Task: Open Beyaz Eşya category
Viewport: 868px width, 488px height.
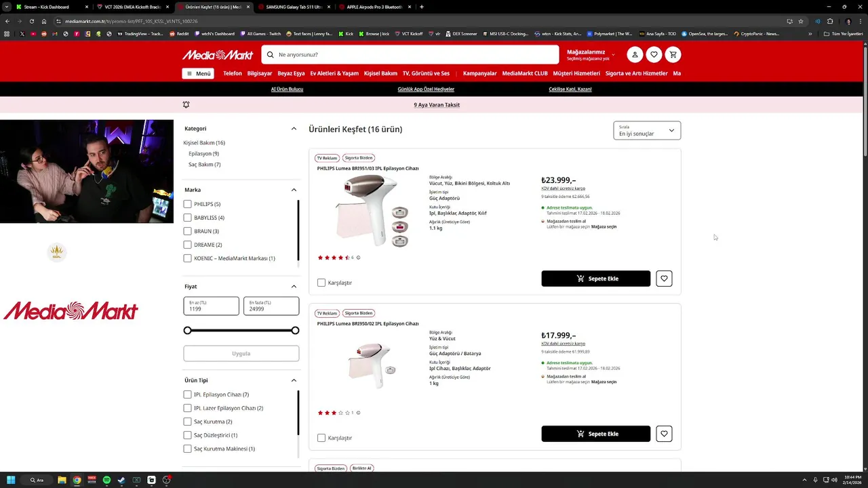Action: 291,73
